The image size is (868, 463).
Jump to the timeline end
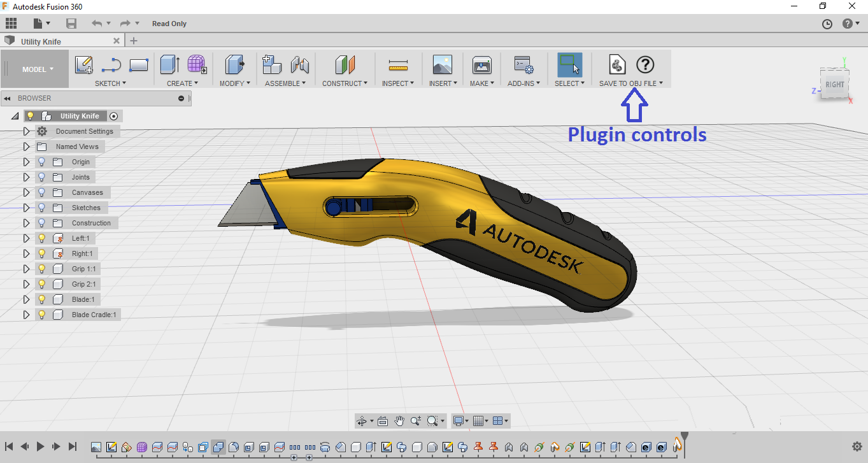tap(73, 446)
